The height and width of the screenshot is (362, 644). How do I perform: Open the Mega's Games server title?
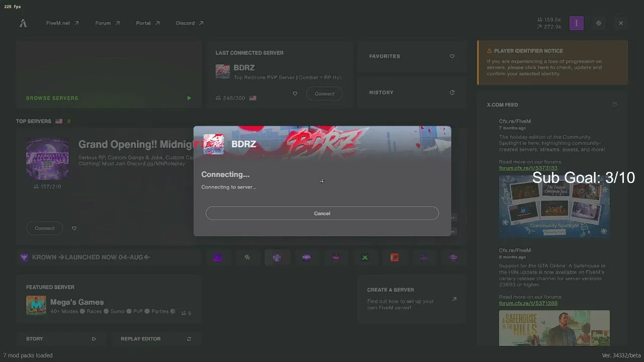click(77, 302)
